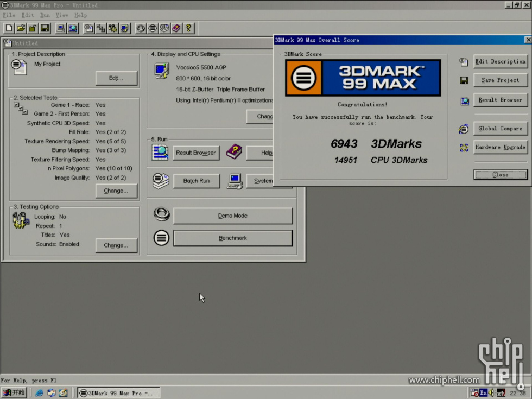Image resolution: width=532 pixels, height=399 pixels.
Task: Launch Internet Explorer from quick launch
Action: (x=39, y=393)
